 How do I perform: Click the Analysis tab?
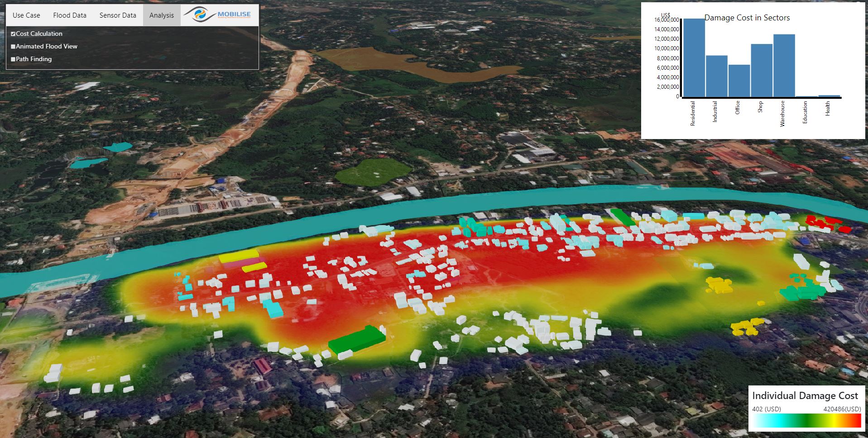click(x=162, y=15)
